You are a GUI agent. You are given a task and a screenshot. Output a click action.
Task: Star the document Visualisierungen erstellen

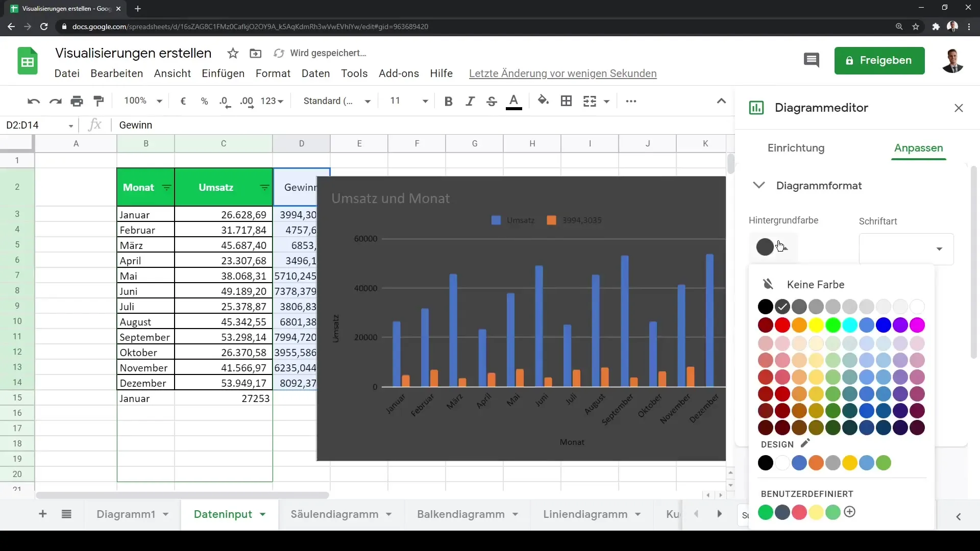click(x=233, y=53)
